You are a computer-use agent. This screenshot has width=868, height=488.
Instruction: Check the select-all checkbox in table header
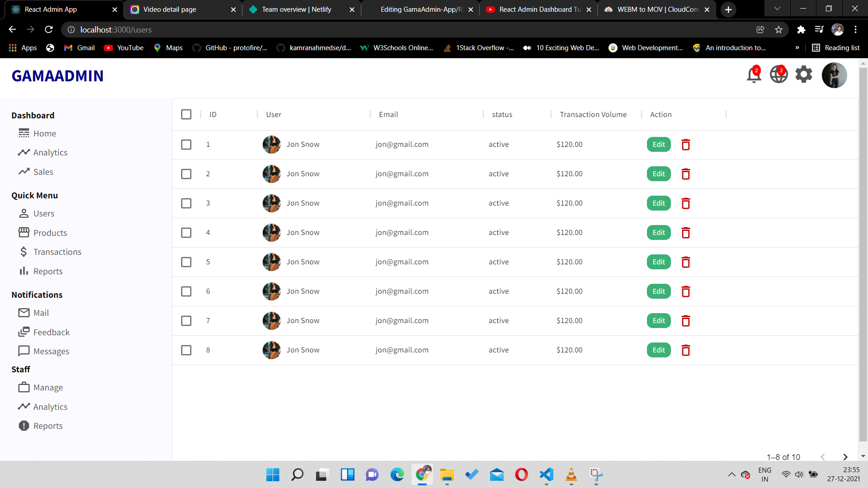[186, 114]
